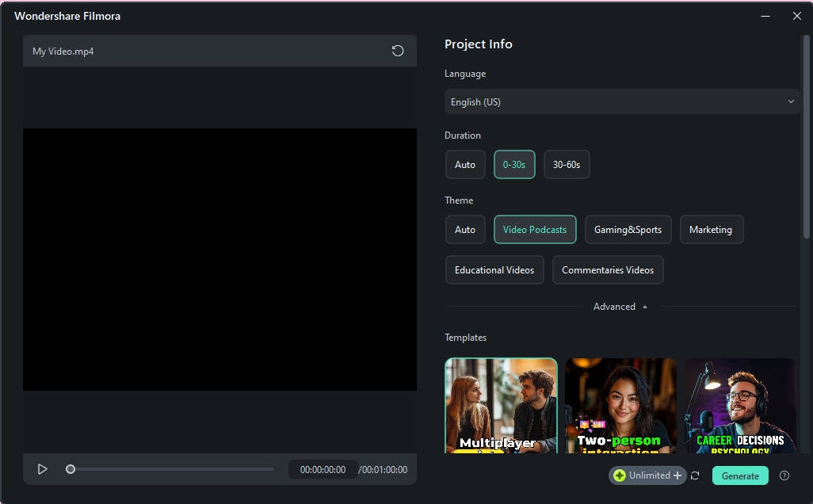Click the current timecode field 00:00:00:00
Viewport: 813px width, 504px height.
(x=323, y=470)
